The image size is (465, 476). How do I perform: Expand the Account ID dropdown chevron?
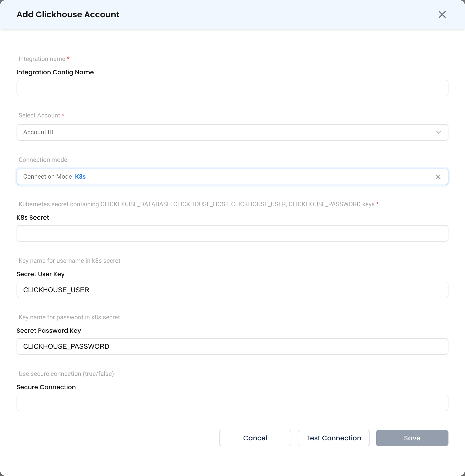click(438, 132)
